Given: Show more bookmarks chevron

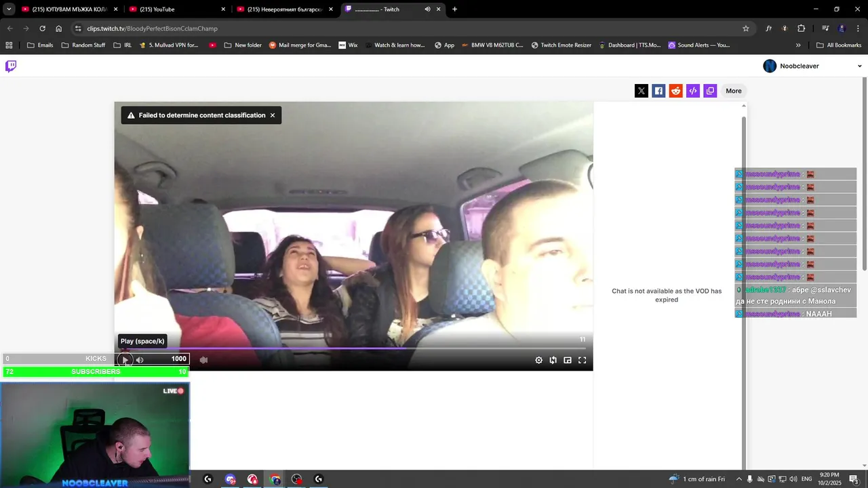Looking at the screenshot, I should click(x=798, y=45).
